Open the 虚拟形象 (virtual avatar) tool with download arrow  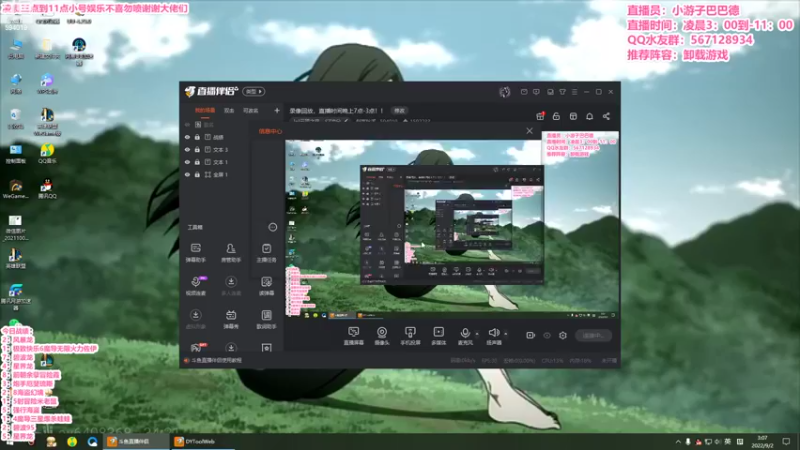coord(195,319)
